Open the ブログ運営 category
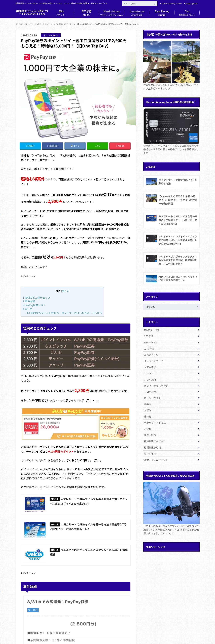 click(x=171, y=392)
